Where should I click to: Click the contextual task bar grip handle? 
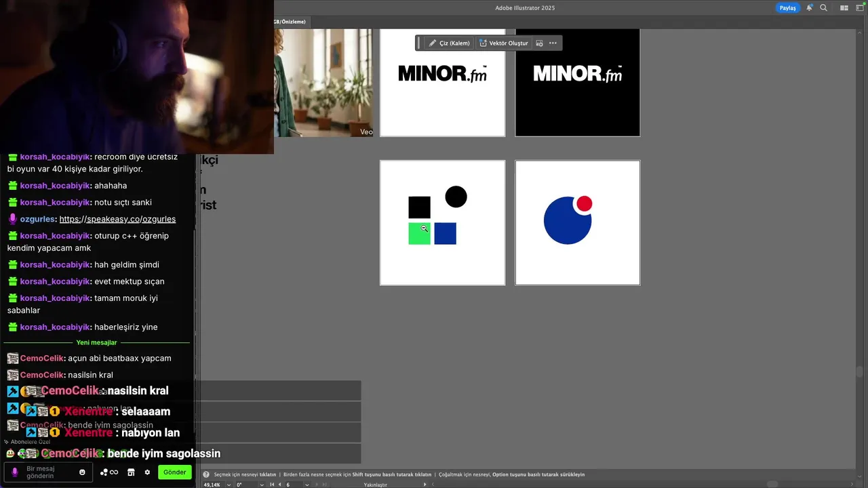419,43
